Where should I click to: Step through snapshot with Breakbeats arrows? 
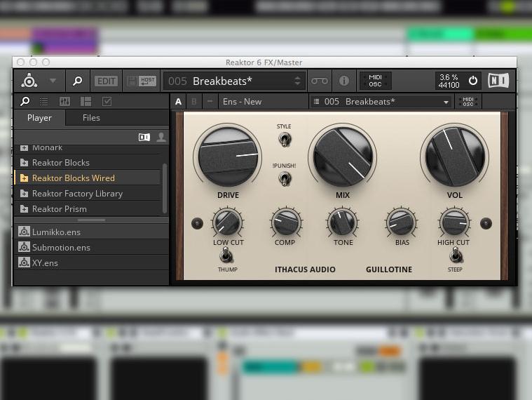tap(298, 81)
